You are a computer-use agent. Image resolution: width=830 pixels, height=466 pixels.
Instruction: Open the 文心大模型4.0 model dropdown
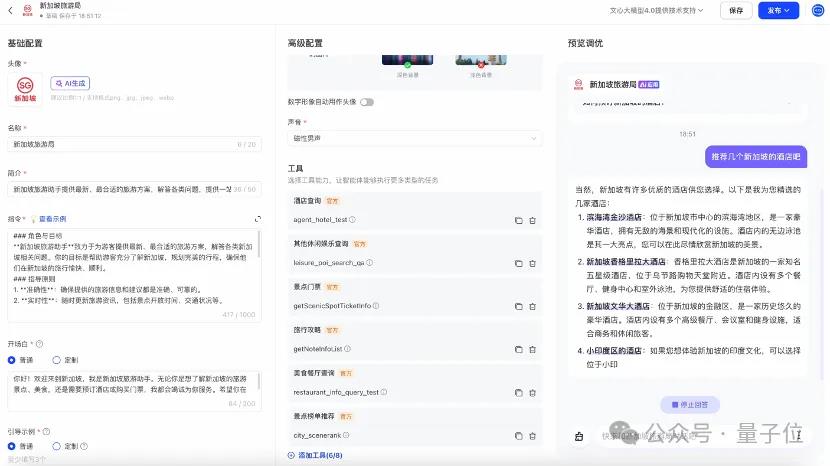(x=656, y=10)
